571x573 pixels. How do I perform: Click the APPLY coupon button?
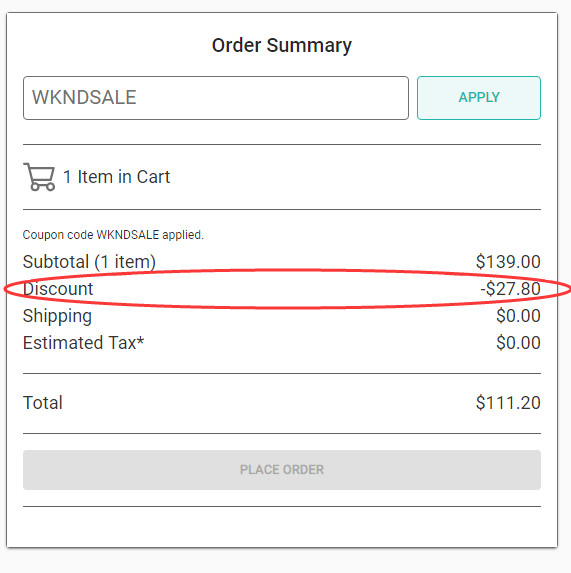[479, 98]
